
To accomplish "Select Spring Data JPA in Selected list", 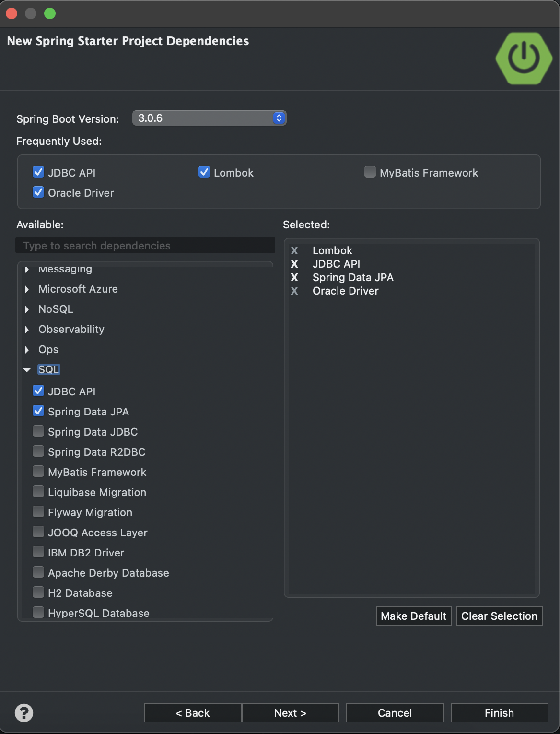I will pyautogui.click(x=353, y=277).
